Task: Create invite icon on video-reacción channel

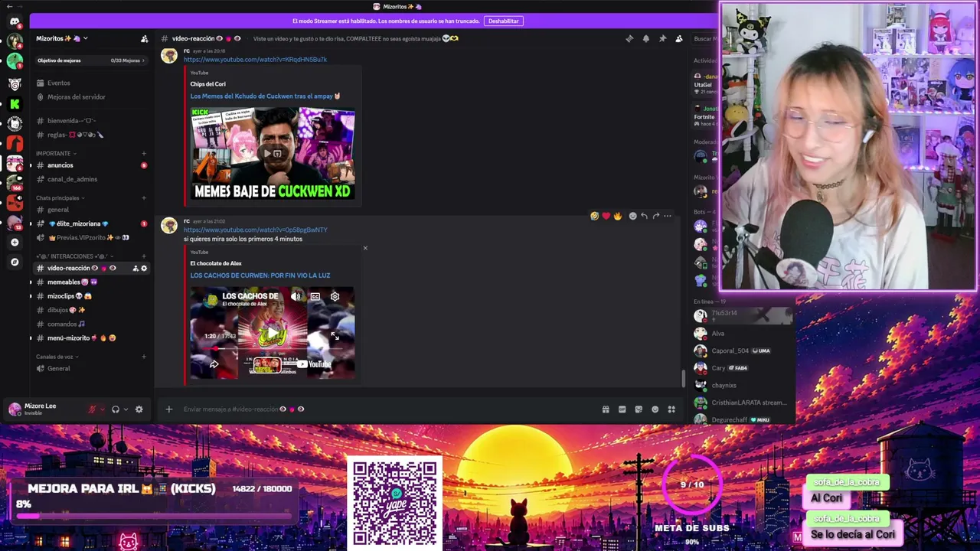Action: [136, 268]
